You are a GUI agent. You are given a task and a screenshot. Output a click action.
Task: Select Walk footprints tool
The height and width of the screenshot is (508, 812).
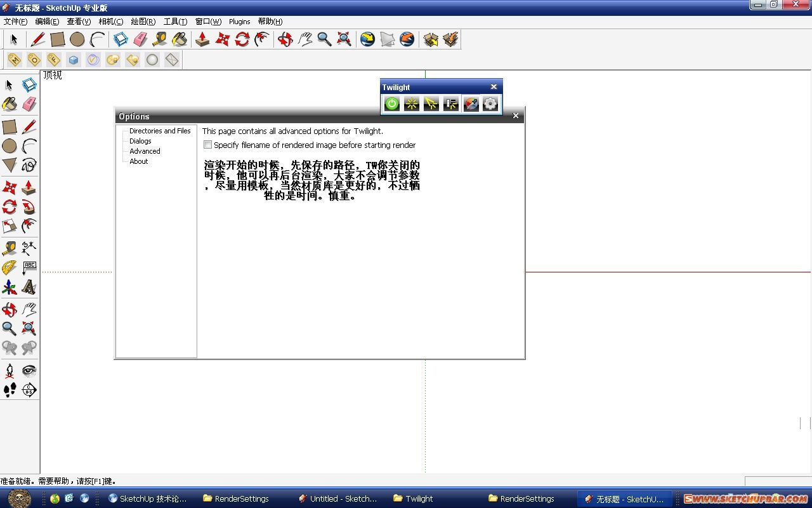[10, 390]
